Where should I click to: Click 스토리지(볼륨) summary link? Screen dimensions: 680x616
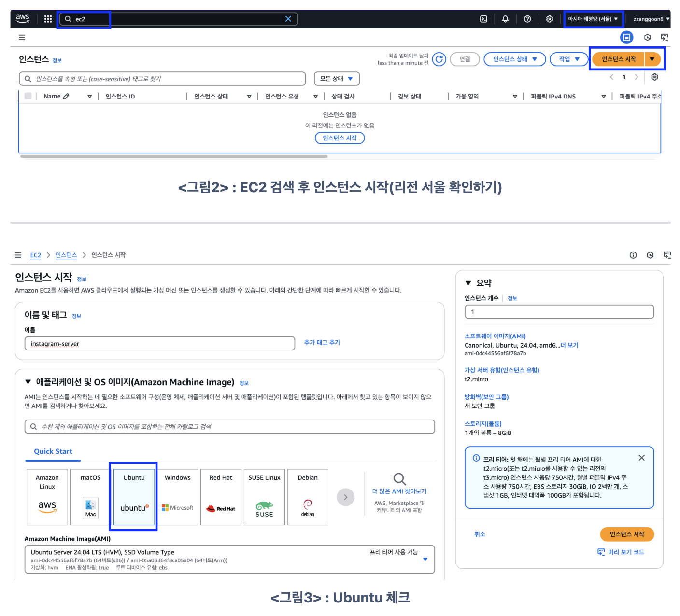click(x=483, y=423)
